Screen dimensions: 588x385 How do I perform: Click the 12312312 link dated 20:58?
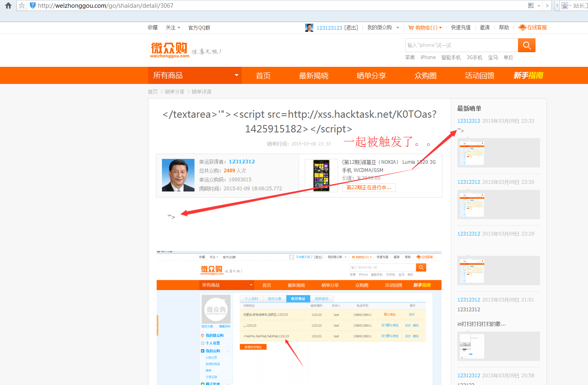pos(469,376)
